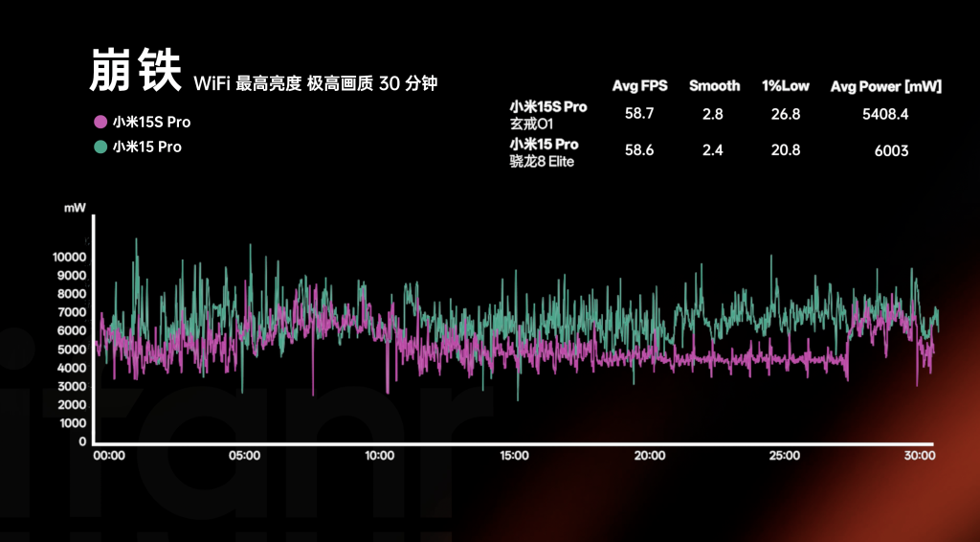Click the table row label 小米15 Pro
This screenshot has width=980, height=542.
tap(544, 145)
